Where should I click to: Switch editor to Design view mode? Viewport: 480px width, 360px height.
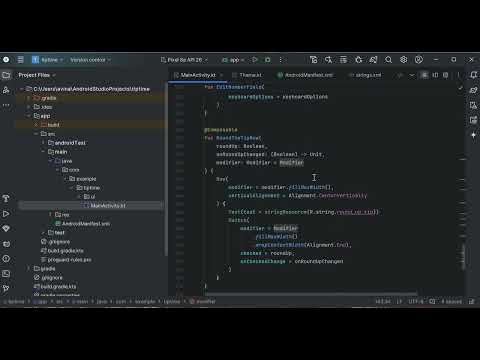click(446, 75)
